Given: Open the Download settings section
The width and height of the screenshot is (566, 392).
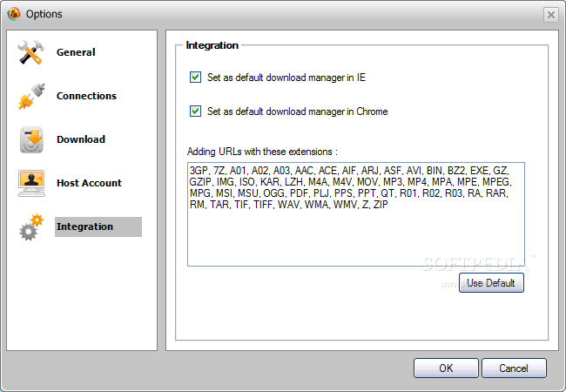Looking at the screenshot, I should point(81,139).
